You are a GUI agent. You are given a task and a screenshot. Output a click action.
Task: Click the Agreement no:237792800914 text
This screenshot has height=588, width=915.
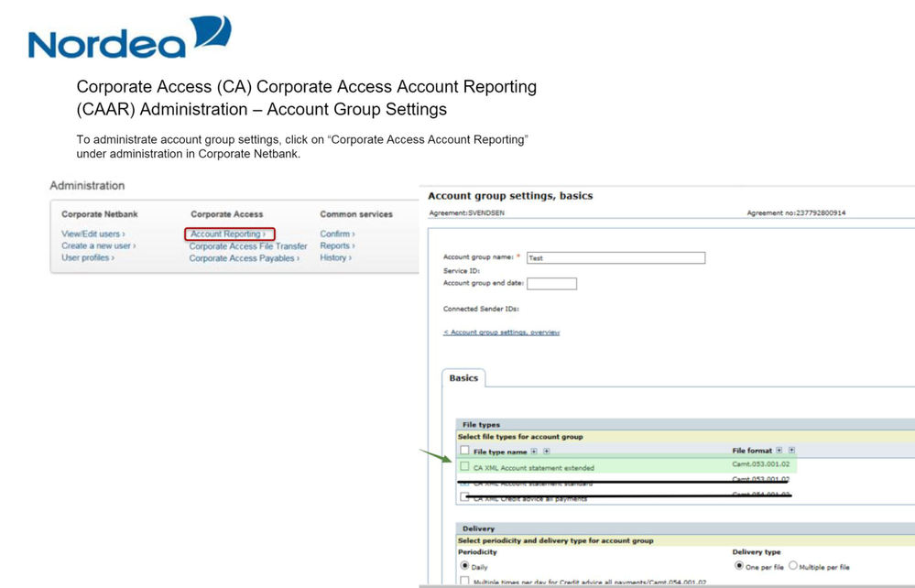pyautogui.click(x=796, y=212)
